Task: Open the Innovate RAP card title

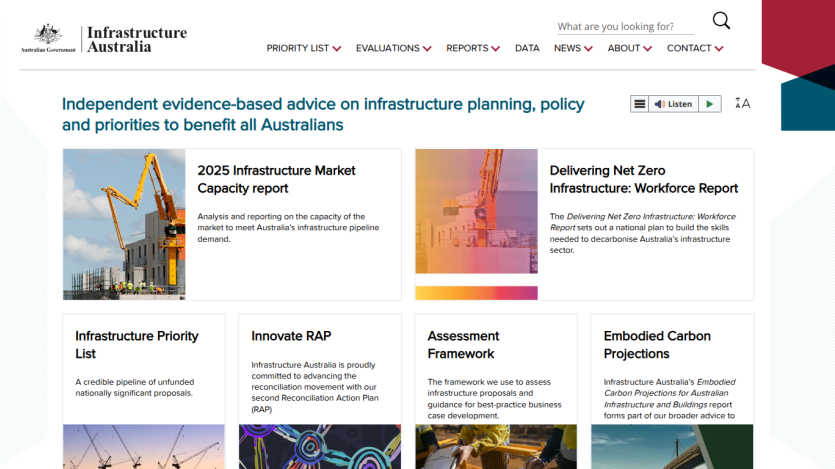Action: tap(291, 336)
